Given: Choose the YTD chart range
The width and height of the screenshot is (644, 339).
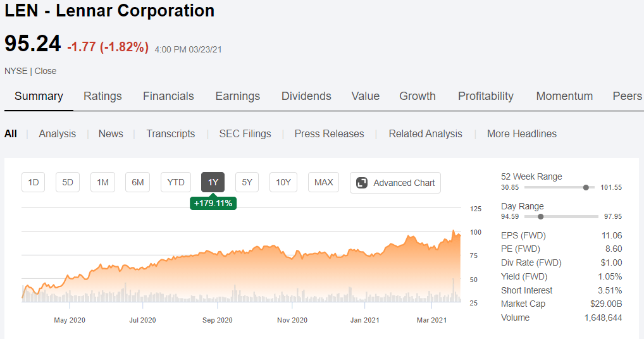Looking at the screenshot, I should pyautogui.click(x=176, y=182).
